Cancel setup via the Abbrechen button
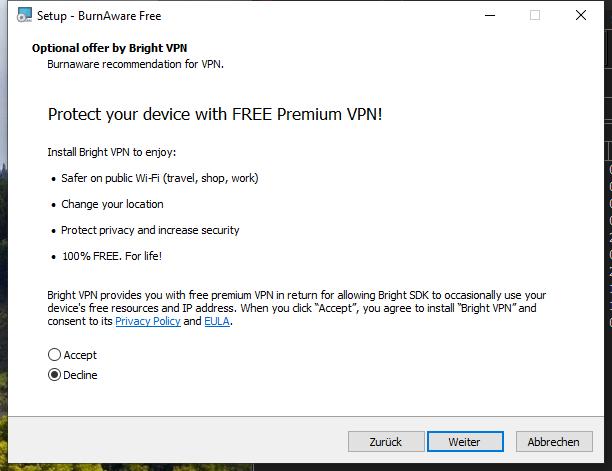The image size is (612, 471). coord(554,442)
